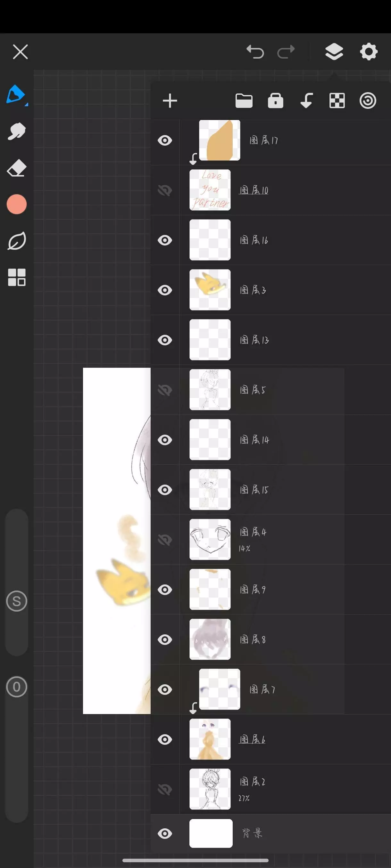Select the eraser tool
Viewport: 391px width, 868px height.
click(17, 168)
